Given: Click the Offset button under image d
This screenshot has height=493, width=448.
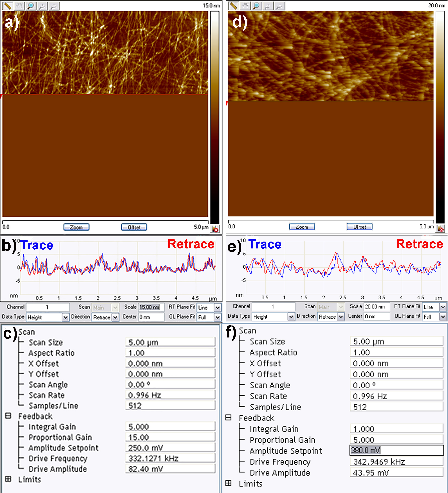Looking at the screenshot, I should point(360,227).
